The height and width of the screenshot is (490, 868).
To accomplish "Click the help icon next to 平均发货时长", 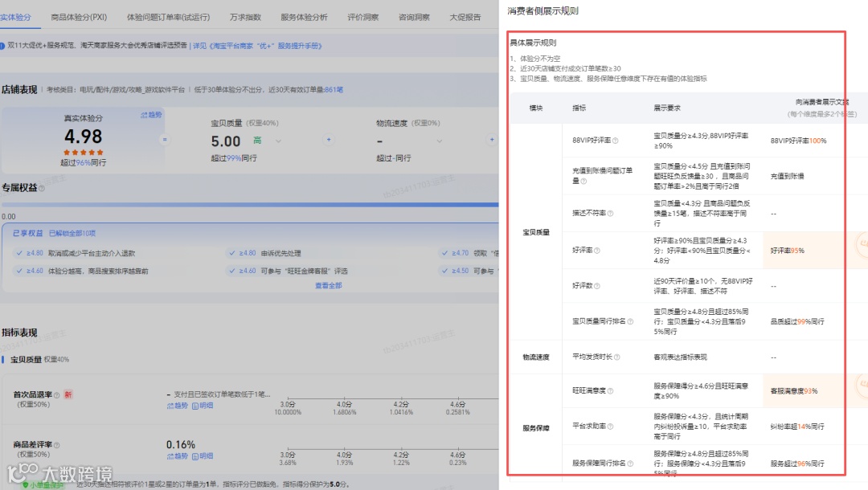I will click(x=616, y=357).
